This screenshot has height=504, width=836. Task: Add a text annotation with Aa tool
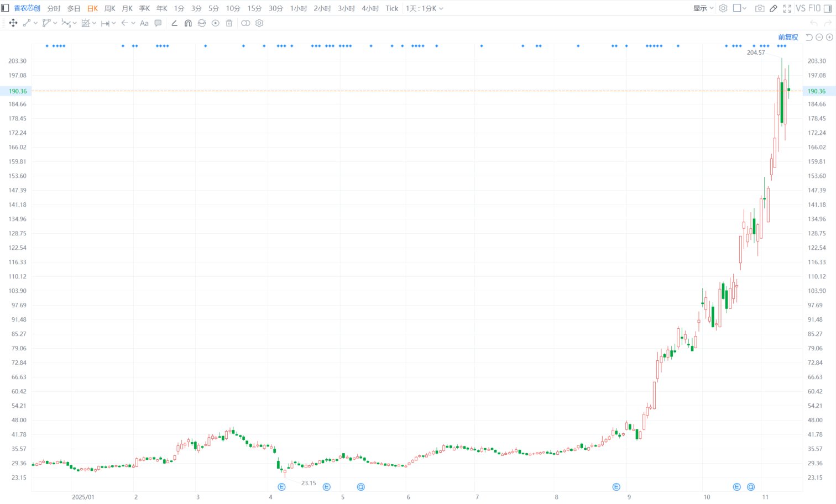pos(144,23)
